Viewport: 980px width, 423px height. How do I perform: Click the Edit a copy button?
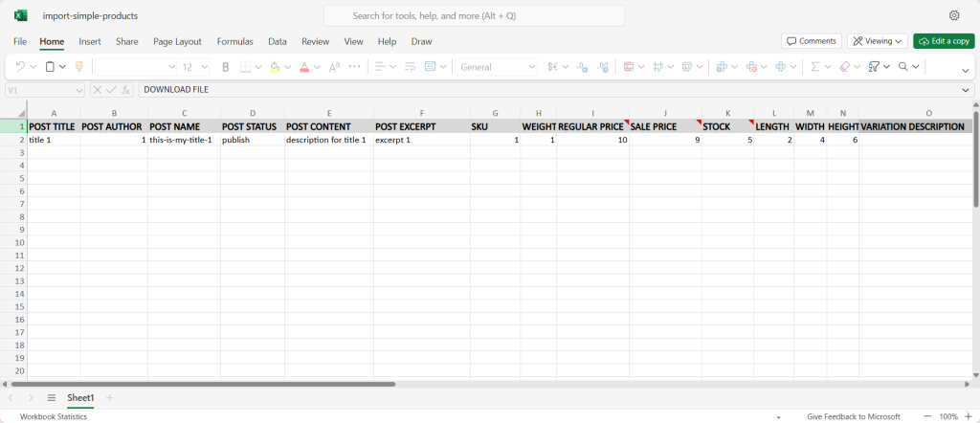pyautogui.click(x=944, y=41)
